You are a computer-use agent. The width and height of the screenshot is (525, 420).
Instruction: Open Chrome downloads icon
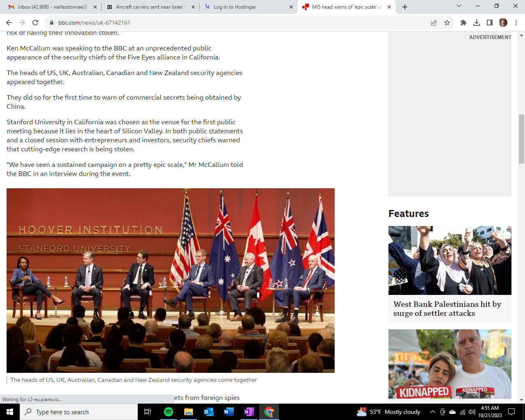coord(477,23)
